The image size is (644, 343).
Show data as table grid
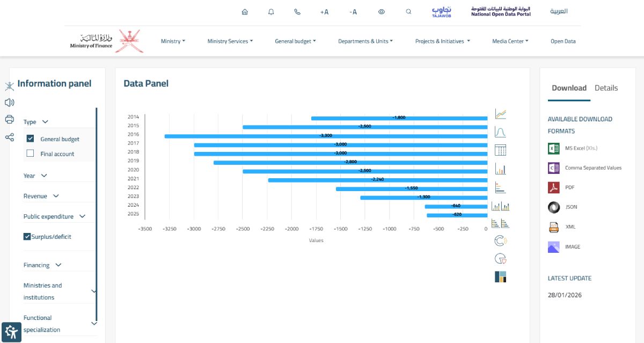pos(501,150)
